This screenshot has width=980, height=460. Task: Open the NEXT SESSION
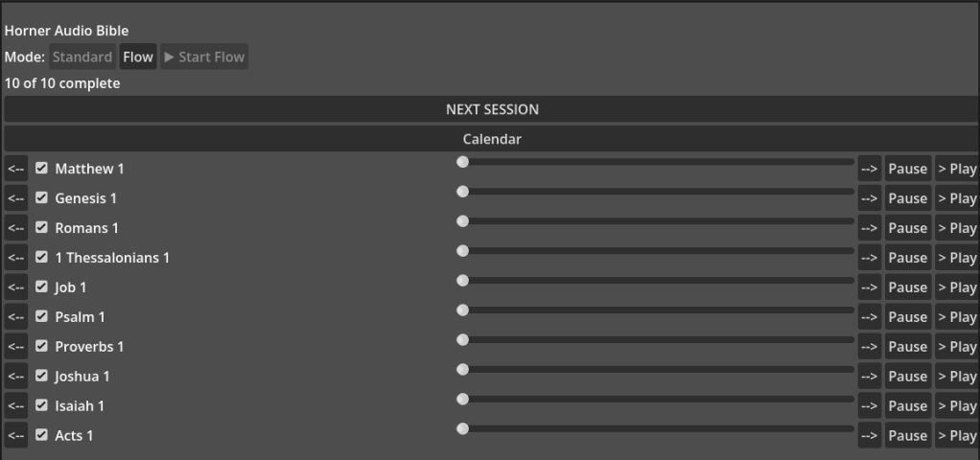click(492, 109)
